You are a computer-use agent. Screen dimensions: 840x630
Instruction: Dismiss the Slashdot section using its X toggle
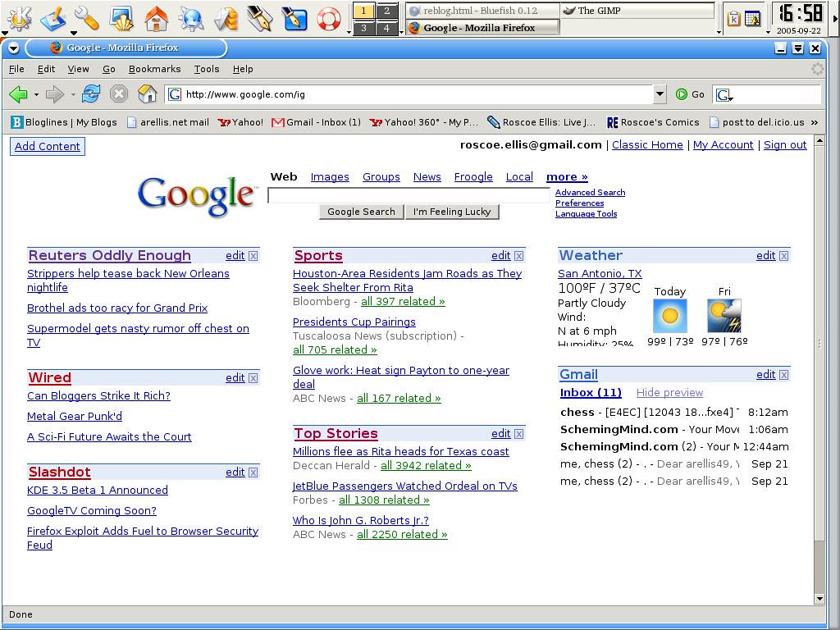click(x=253, y=472)
